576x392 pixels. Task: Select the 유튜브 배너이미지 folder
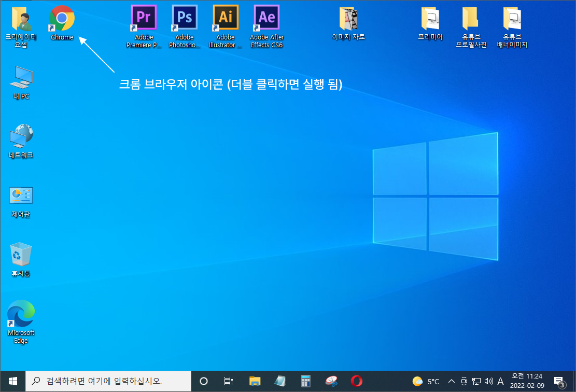tap(512, 27)
